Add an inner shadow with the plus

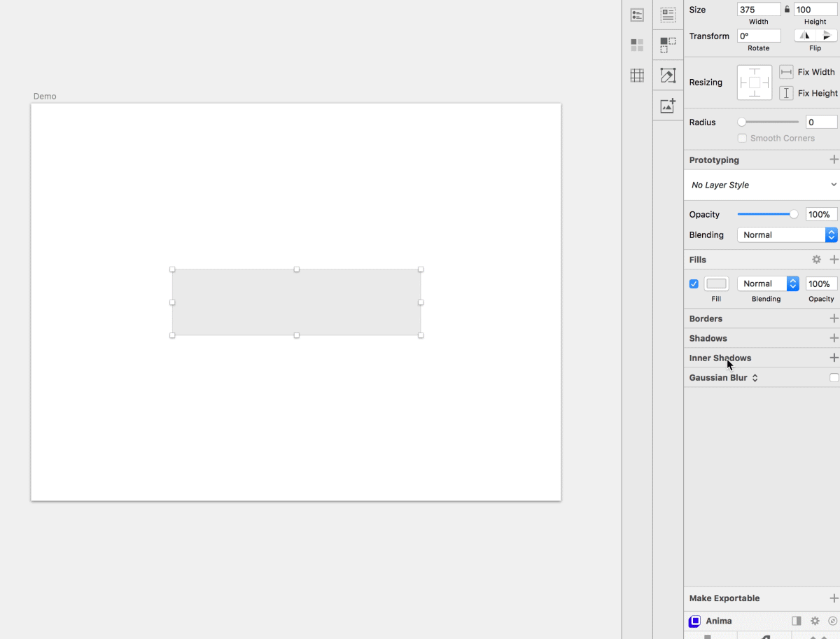coord(834,358)
